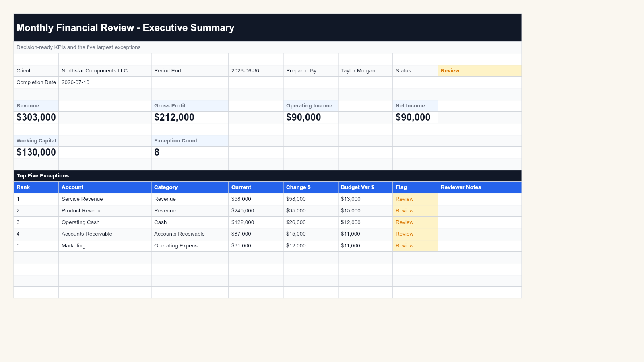644x362 pixels.
Task: Select the 'Completion Date' label cell
Action: [x=36, y=82]
